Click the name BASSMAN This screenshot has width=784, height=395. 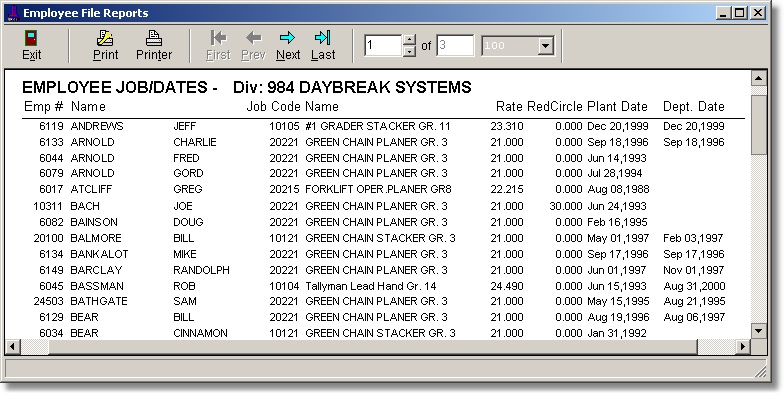click(x=97, y=286)
